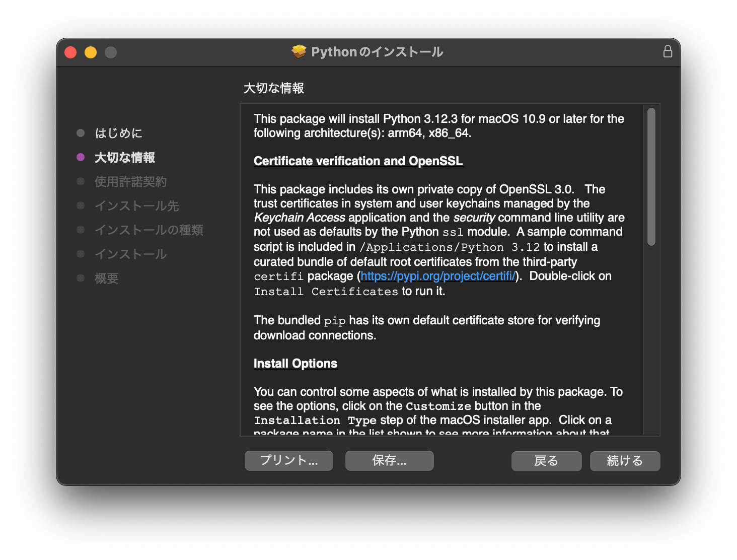This screenshot has height=560, width=737.
Task: Click the Python installer package icon
Action: coord(299,51)
